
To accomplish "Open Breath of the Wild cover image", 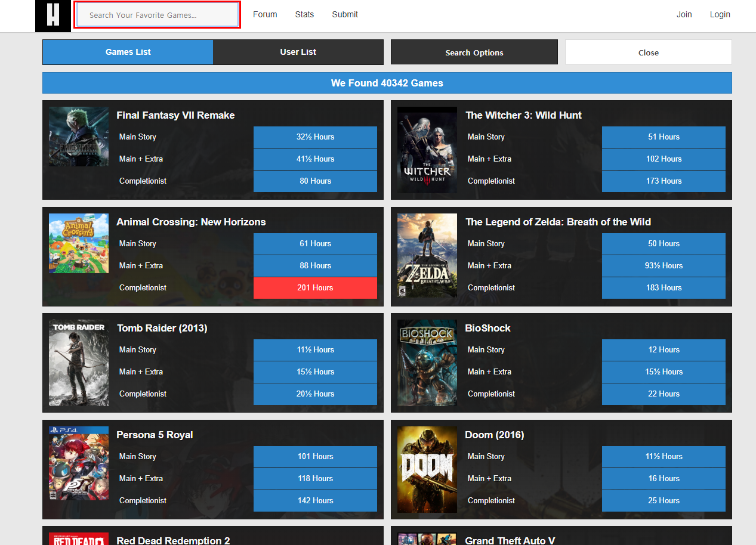I will coord(427,255).
